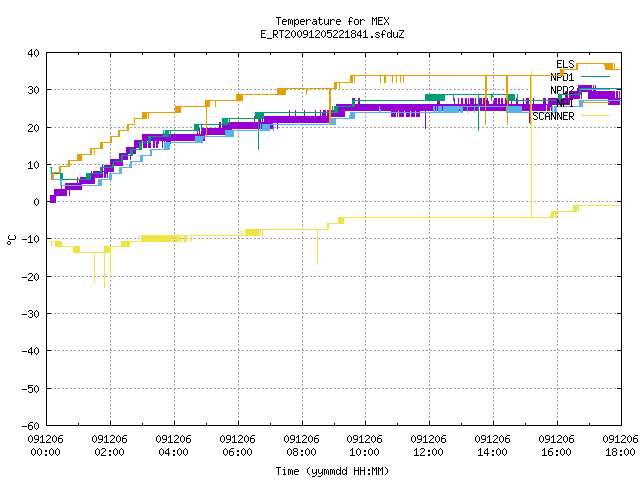Click the x-axis tick label 091206 18:00
Screen dimensions: 640x480
(x=620, y=446)
